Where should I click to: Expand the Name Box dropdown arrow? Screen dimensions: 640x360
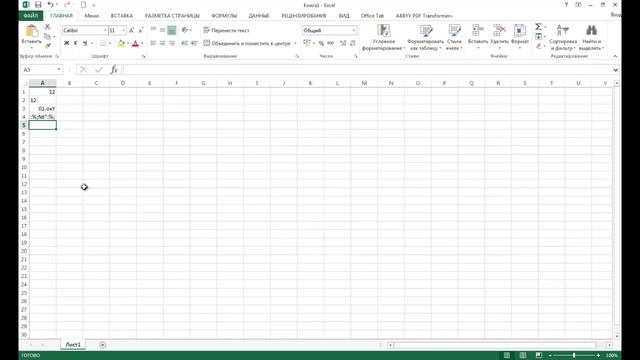point(59,70)
